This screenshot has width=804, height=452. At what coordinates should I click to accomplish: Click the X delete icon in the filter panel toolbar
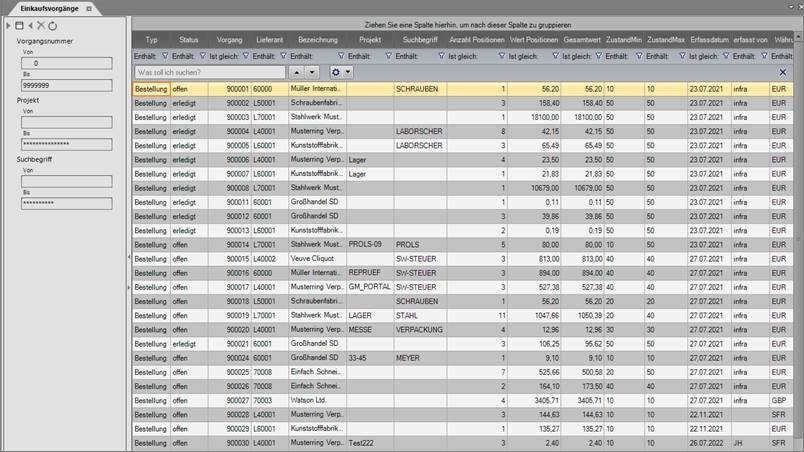click(41, 24)
